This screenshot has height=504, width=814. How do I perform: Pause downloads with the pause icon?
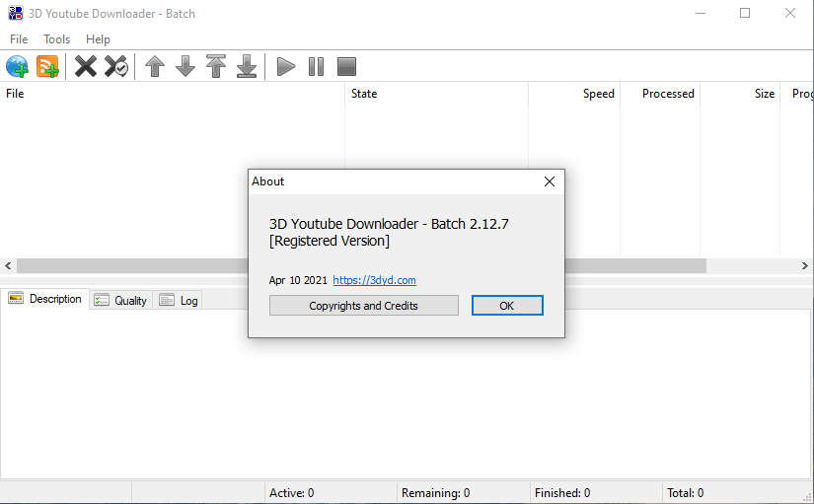316,66
